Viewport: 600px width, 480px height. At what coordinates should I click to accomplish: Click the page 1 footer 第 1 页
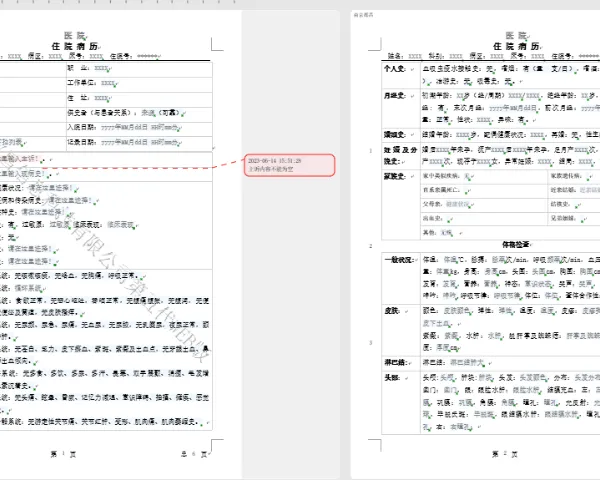[63, 454]
